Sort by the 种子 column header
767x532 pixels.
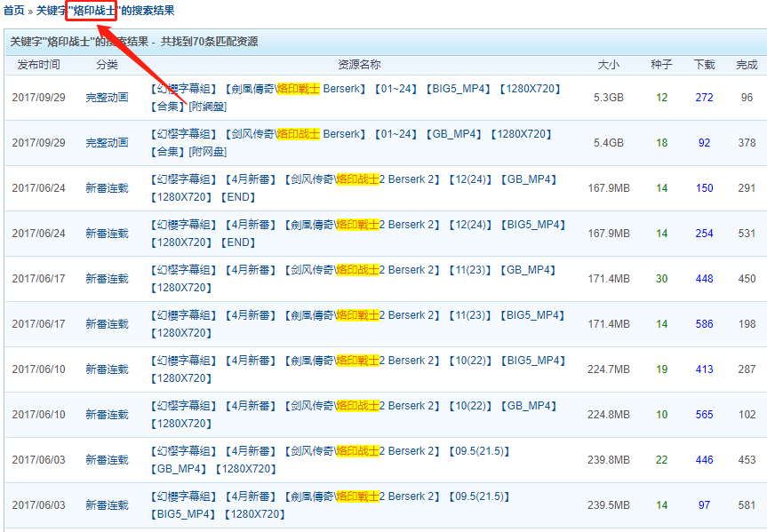pos(661,65)
